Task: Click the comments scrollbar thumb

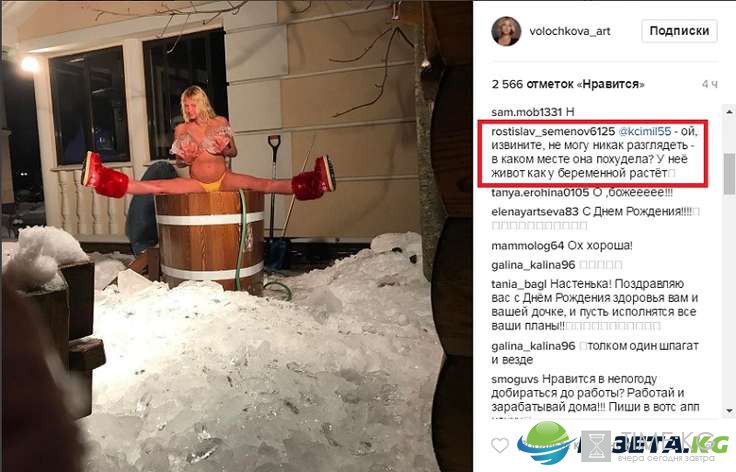Action: pyautogui.click(x=729, y=174)
